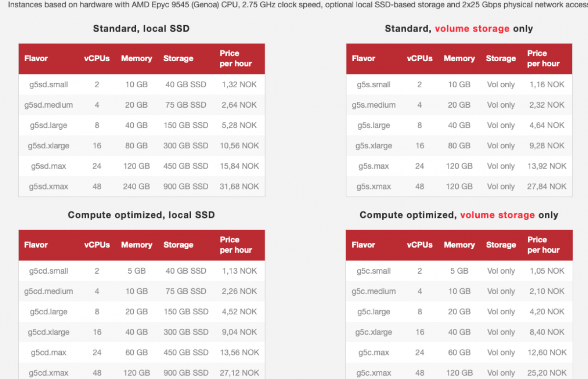Select the g5cd.large row
This screenshot has height=379, width=588.
(x=49, y=311)
